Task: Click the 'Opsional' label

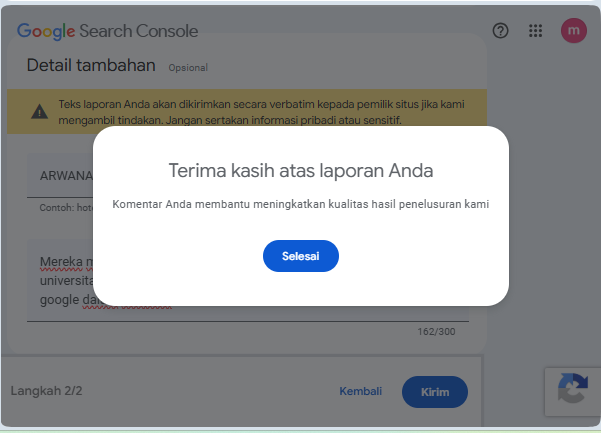Action: tap(188, 68)
